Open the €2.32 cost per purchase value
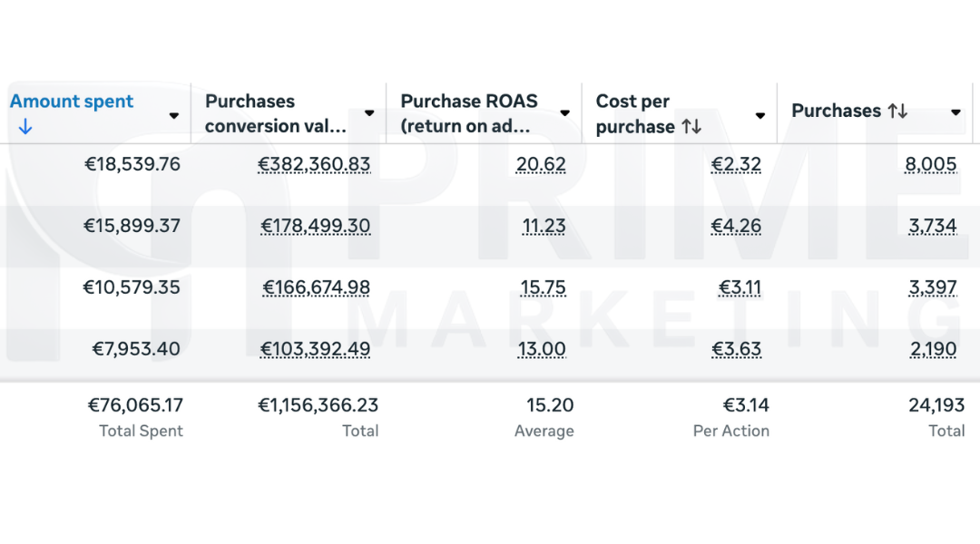The height and width of the screenshot is (544, 980). 737,164
